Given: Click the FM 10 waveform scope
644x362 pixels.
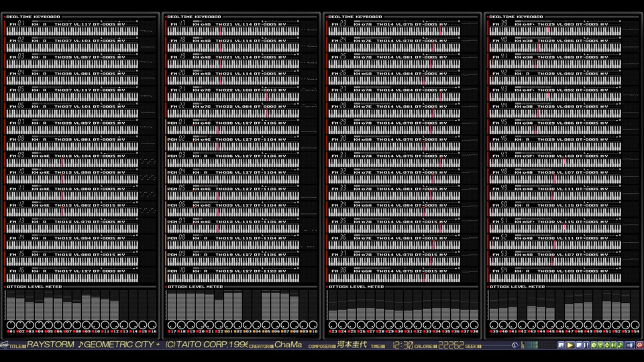Looking at the screenshot, I should click(x=148, y=178).
